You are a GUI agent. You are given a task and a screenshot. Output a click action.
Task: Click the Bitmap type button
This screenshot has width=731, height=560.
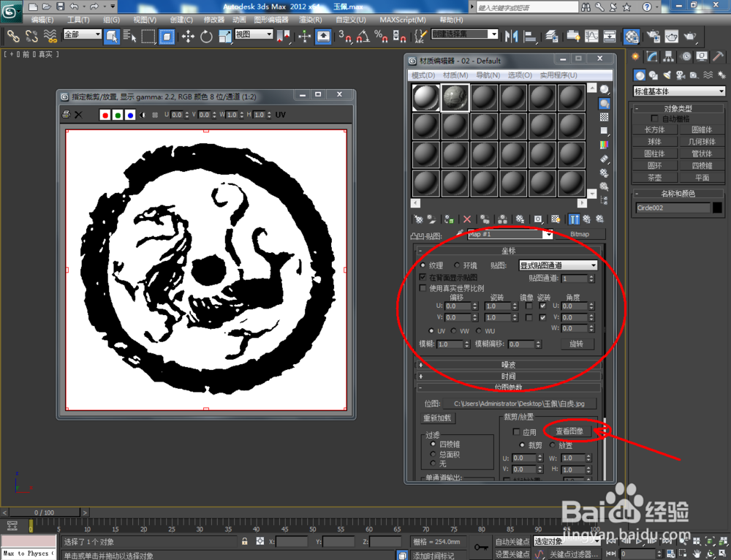pos(580,234)
